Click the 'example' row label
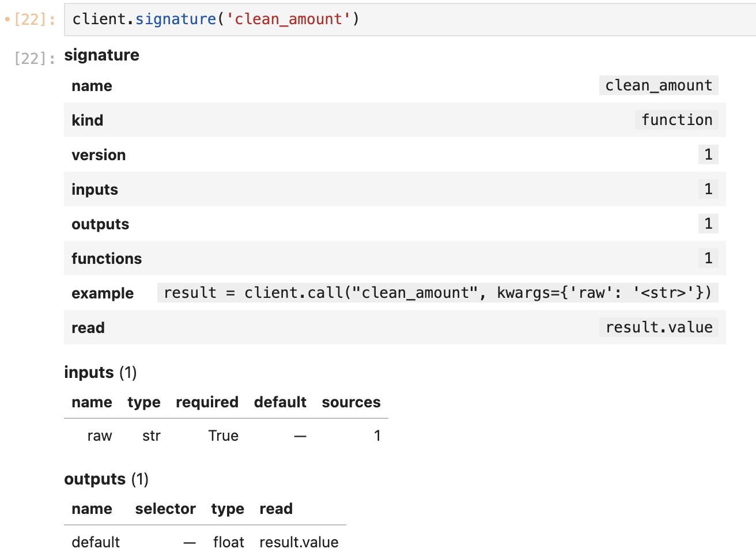 point(103,293)
